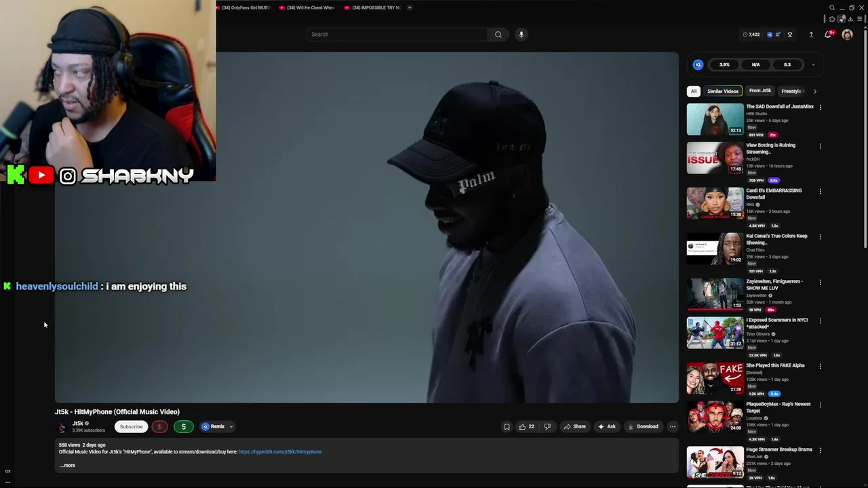Click the search magnifier button
The image size is (868, 488).
coord(498,35)
